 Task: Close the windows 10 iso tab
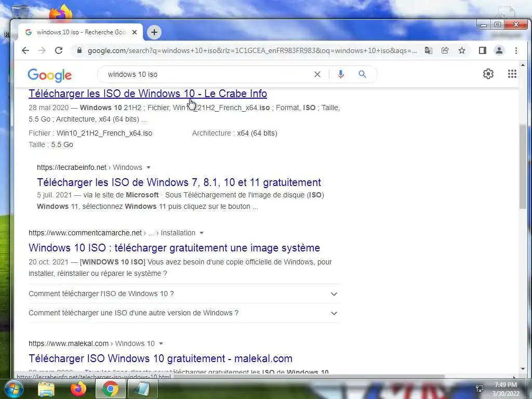(135, 32)
